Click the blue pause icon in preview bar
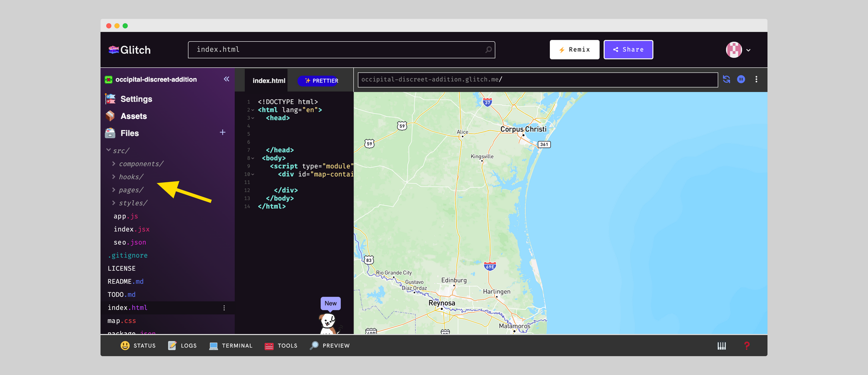This screenshot has width=868, height=375. [741, 79]
